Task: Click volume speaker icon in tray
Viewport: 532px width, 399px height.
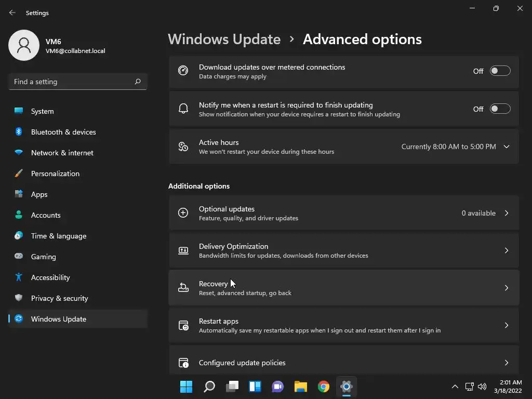Action: 482,387
